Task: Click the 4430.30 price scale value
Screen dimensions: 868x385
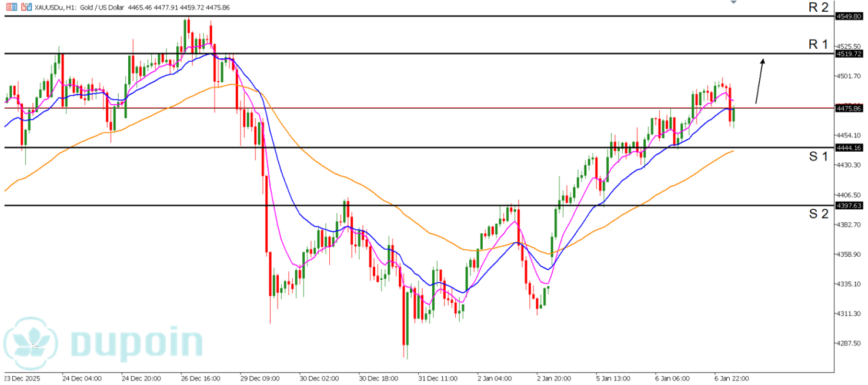Action: [x=849, y=165]
